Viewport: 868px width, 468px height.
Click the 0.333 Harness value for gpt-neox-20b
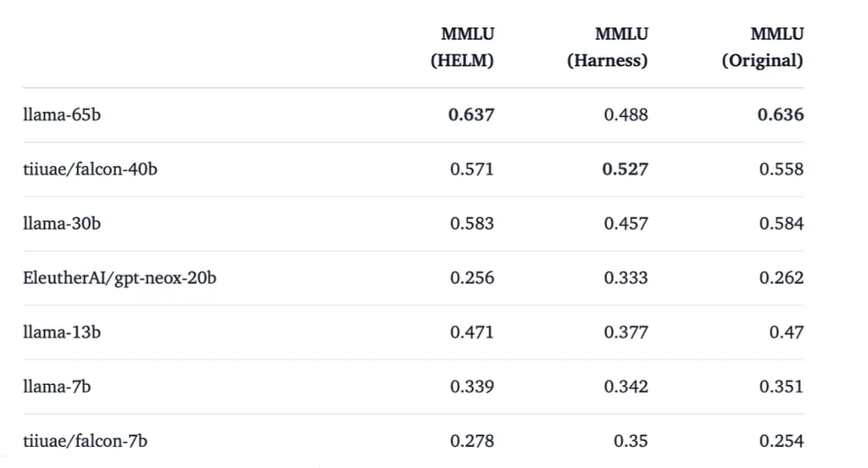click(626, 277)
